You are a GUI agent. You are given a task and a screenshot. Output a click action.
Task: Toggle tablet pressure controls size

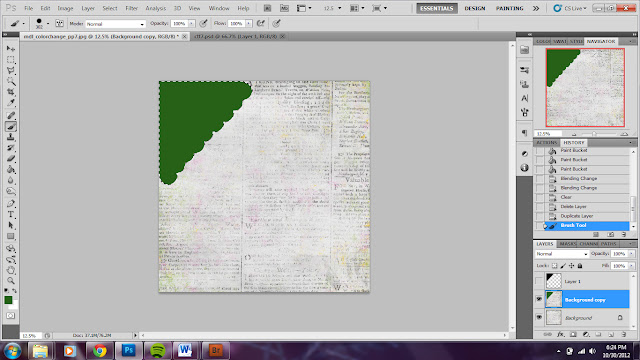[x=276, y=24]
